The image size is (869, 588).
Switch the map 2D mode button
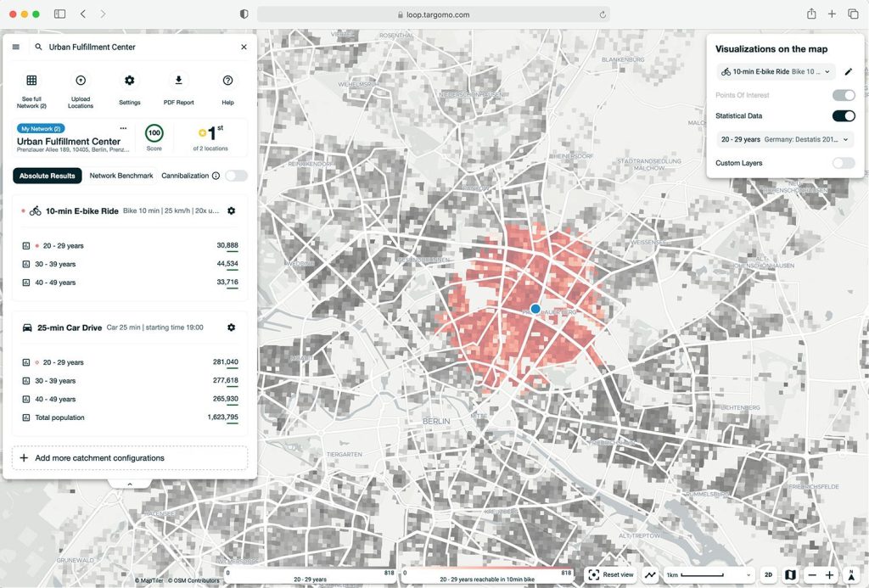[x=768, y=574]
